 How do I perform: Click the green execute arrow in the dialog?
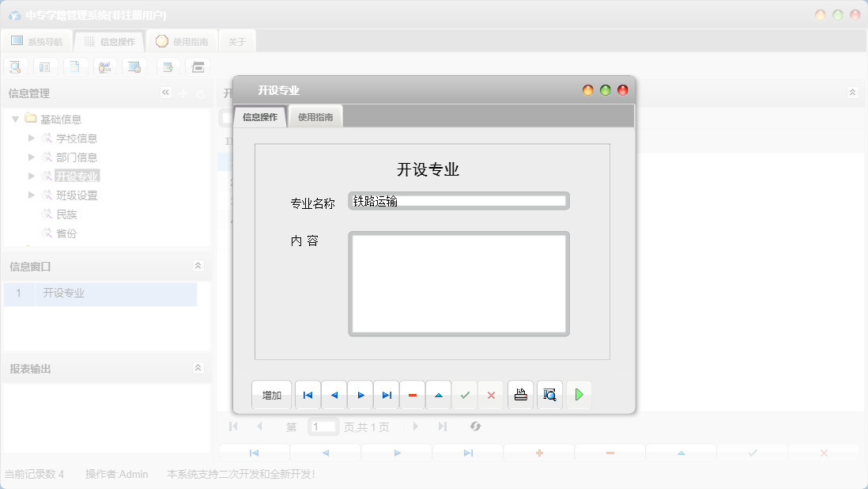(x=579, y=394)
